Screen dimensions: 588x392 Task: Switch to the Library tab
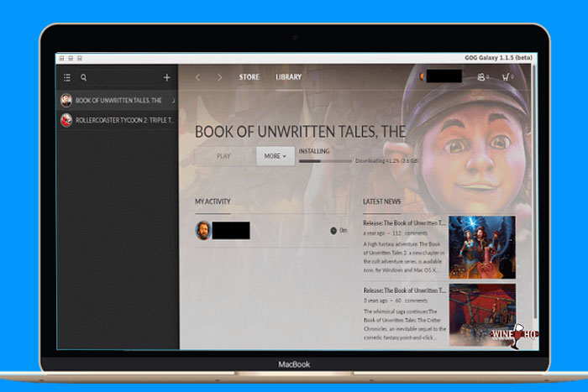pos(288,77)
